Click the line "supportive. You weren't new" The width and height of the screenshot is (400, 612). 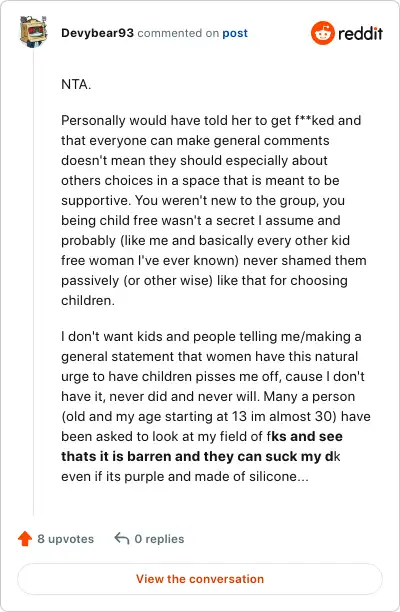point(203,201)
